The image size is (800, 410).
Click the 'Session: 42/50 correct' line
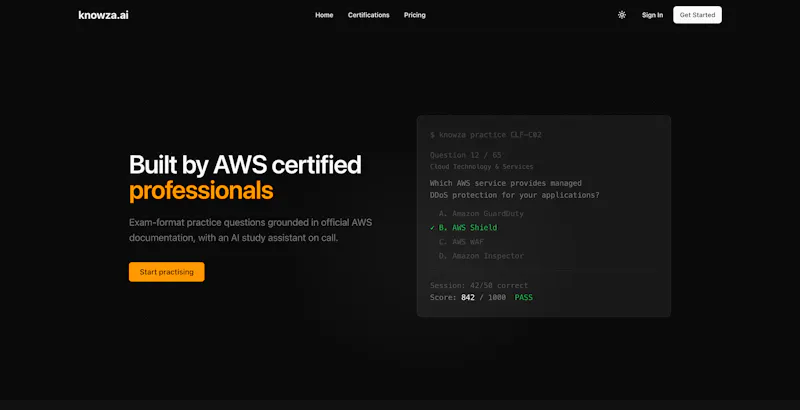[x=479, y=286]
